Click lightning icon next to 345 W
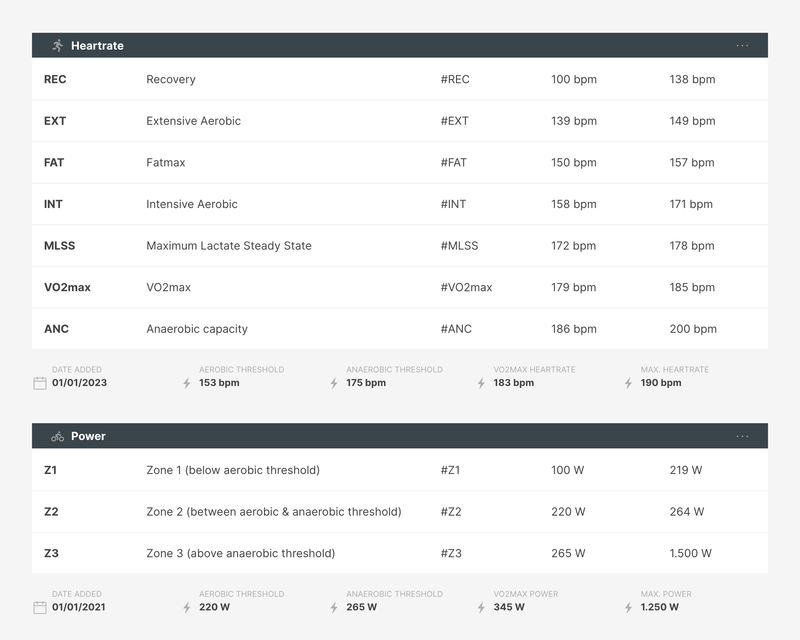The image size is (800, 640). (482, 607)
